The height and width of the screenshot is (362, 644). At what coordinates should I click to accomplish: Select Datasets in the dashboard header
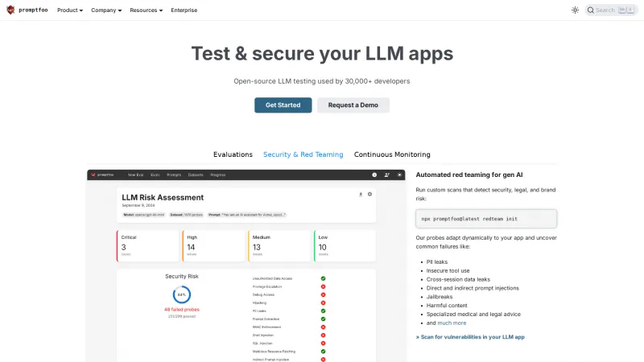[x=196, y=175]
